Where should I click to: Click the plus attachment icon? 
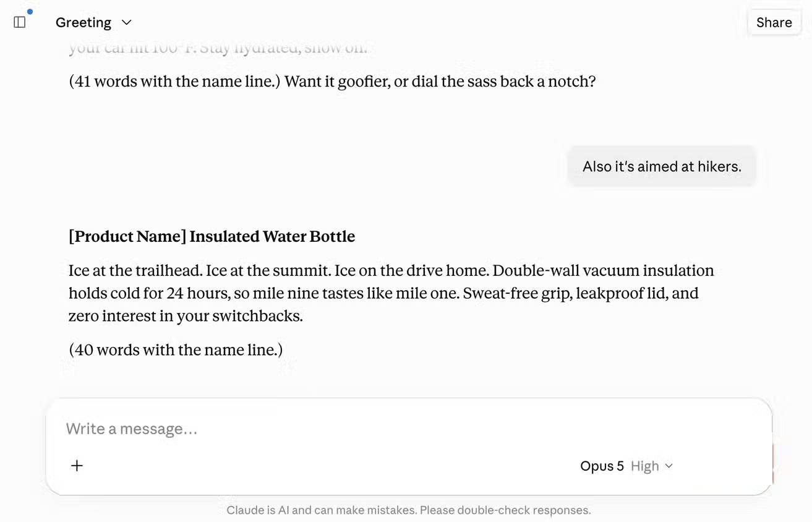point(77,466)
